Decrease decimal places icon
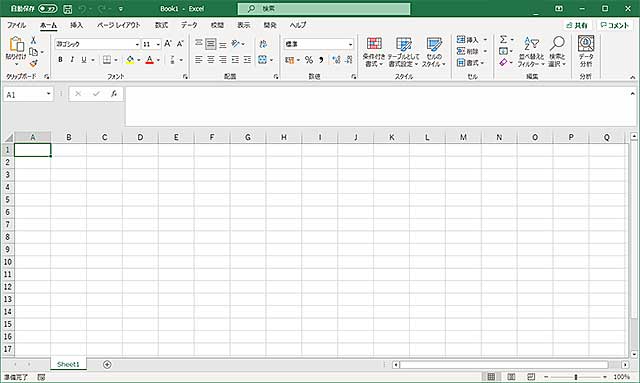This screenshot has width=640, height=383. pyautogui.click(x=349, y=60)
